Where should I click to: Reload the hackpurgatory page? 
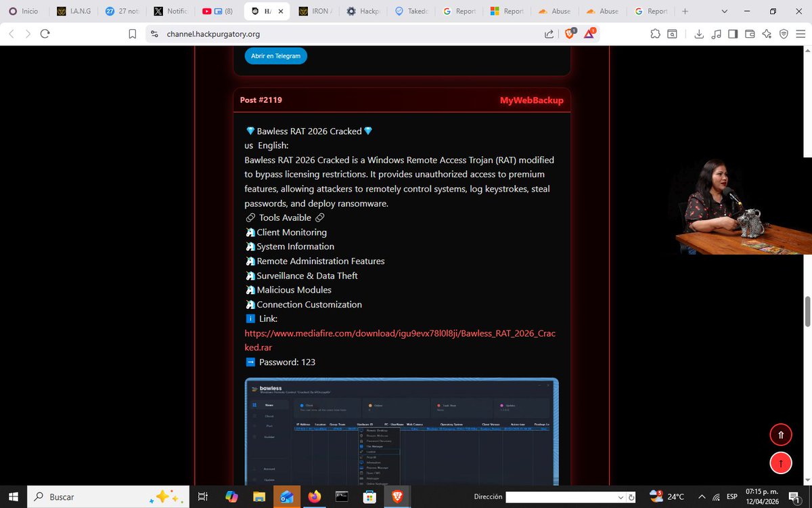pos(45,34)
